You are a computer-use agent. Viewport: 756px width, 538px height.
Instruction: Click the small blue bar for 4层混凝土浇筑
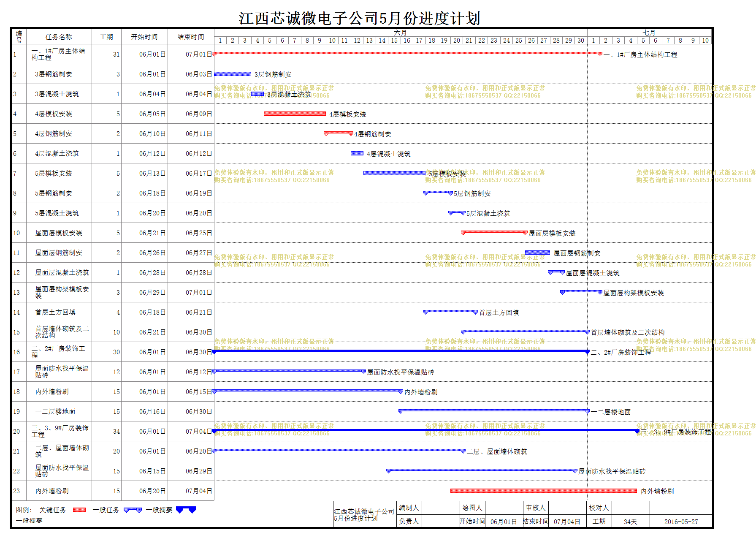[x=357, y=153]
